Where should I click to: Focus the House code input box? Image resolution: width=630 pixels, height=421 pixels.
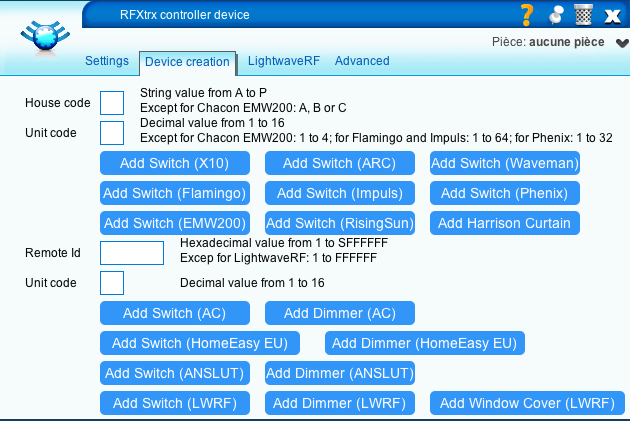coord(112,103)
